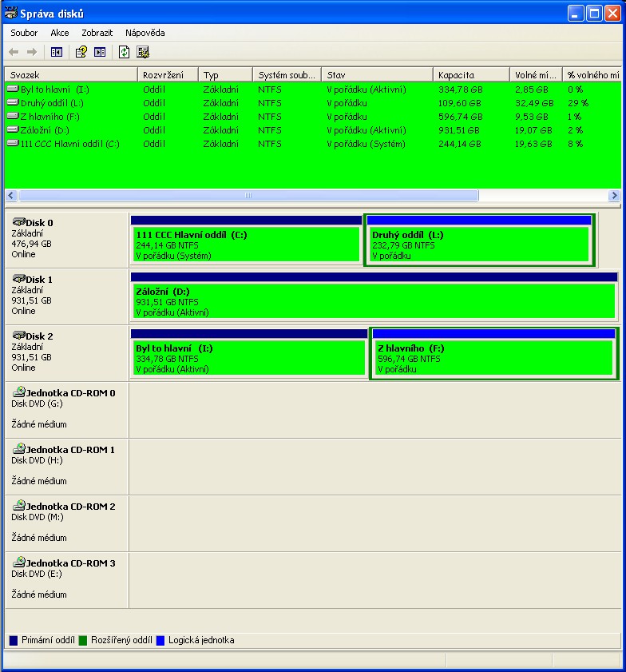626x672 pixels.
Task: Click the show/hide console tree icon
Action: (x=57, y=52)
